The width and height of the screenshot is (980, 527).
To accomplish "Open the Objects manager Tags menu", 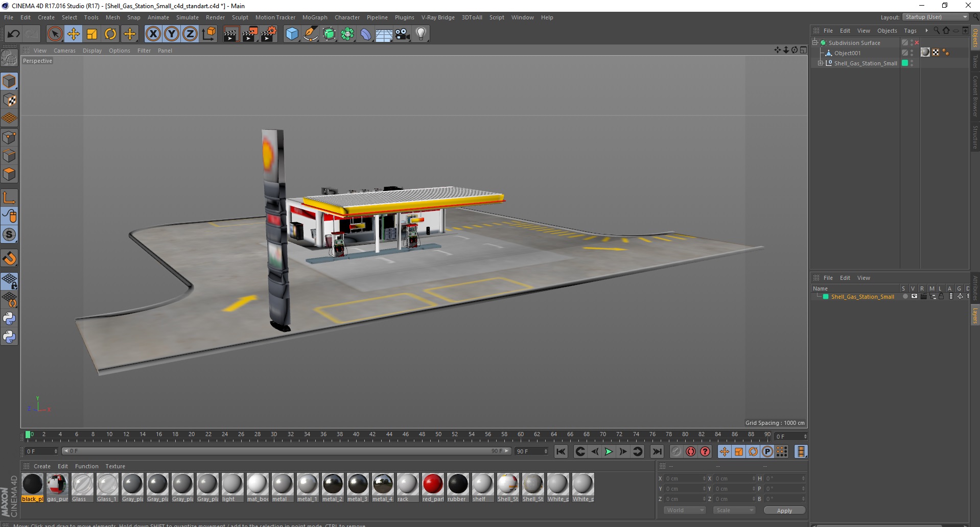I will click(910, 31).
